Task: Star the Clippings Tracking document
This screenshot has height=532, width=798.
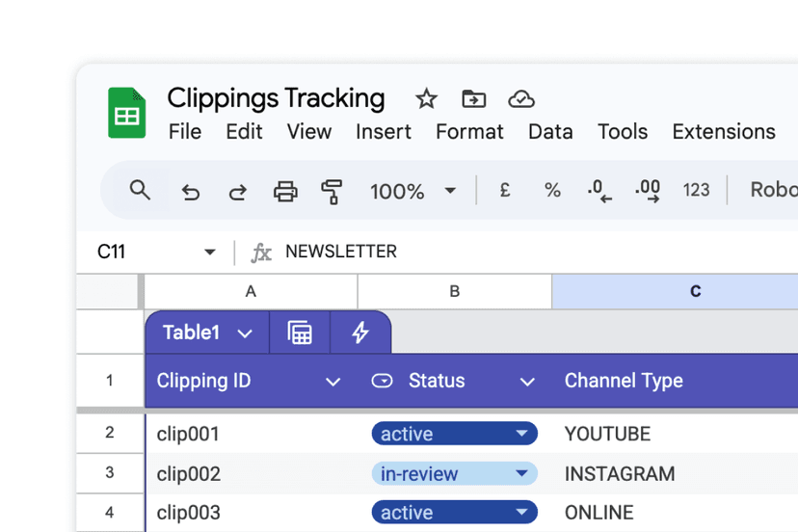Action: pos(426,99)
